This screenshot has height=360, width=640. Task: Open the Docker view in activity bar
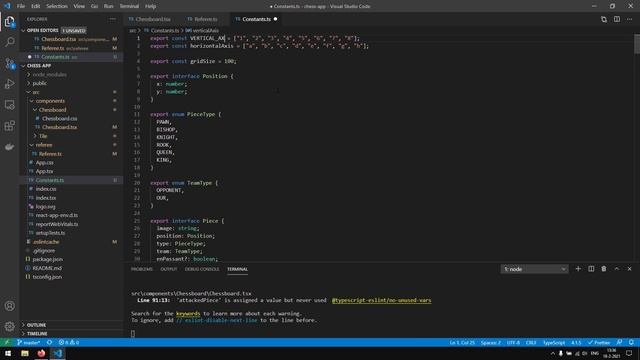(x=9, y=147)
